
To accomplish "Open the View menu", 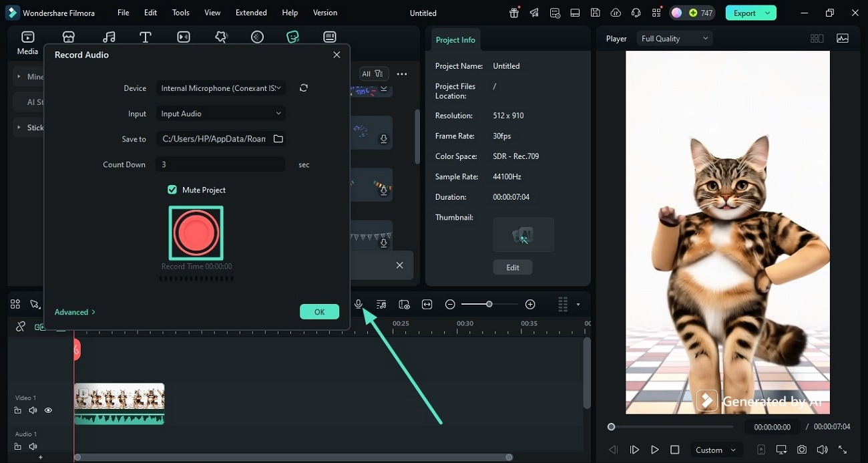I will [x=212, y=13].
